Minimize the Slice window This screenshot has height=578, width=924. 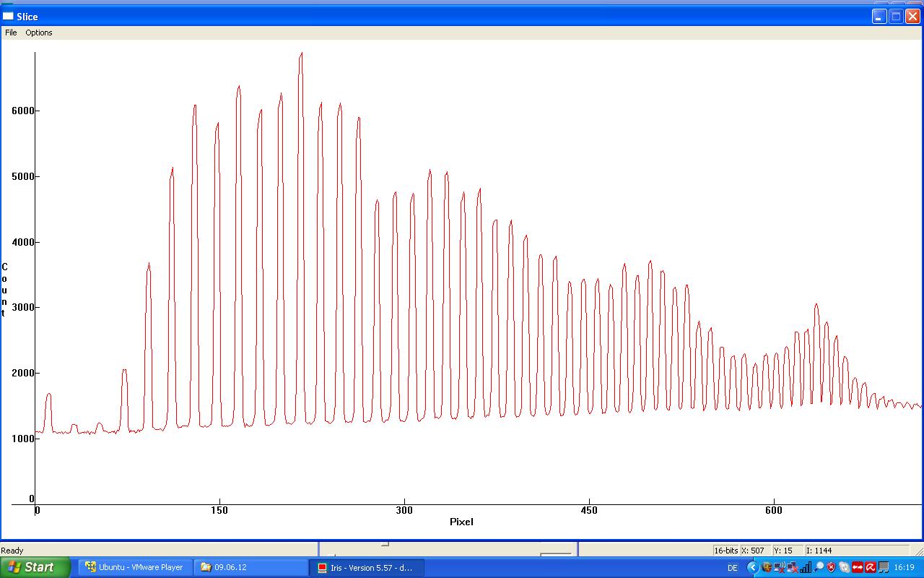pyautogui.click(x=879, y=17)
